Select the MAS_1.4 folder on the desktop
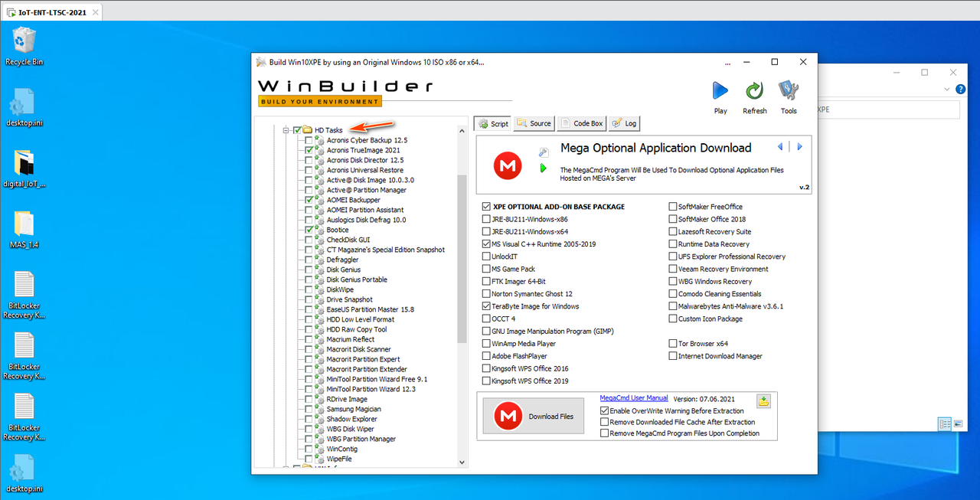 (x=24, y=223)
